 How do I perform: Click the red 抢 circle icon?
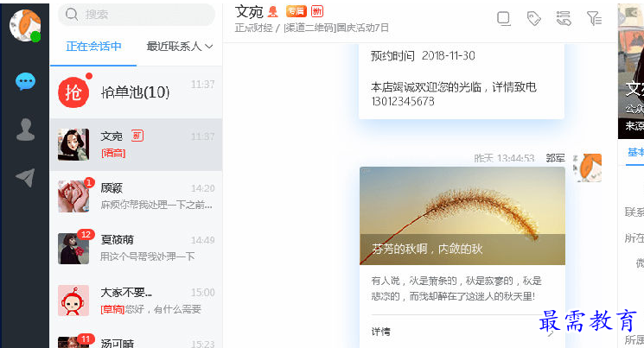(x=73, y=92)
